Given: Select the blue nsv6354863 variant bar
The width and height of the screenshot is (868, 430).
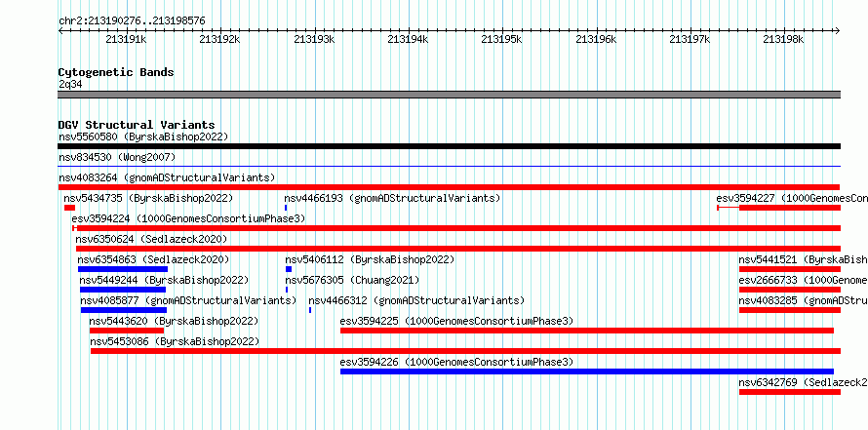Looking at the screenshot, I should (x=123, y=269).
